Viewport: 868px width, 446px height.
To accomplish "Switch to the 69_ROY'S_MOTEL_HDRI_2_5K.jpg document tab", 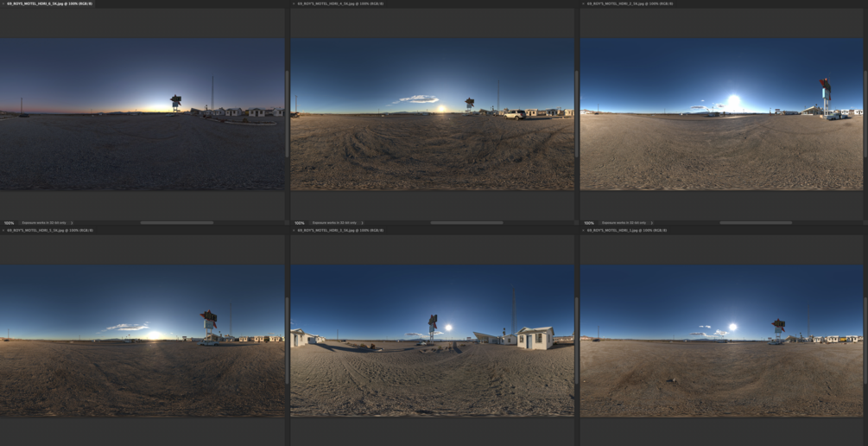I will tap(630, 3).
